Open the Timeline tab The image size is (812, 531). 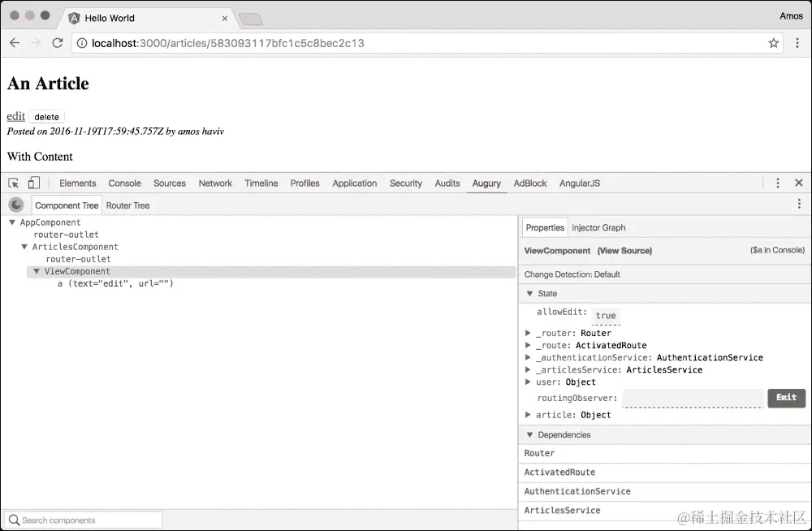(261, 183)
